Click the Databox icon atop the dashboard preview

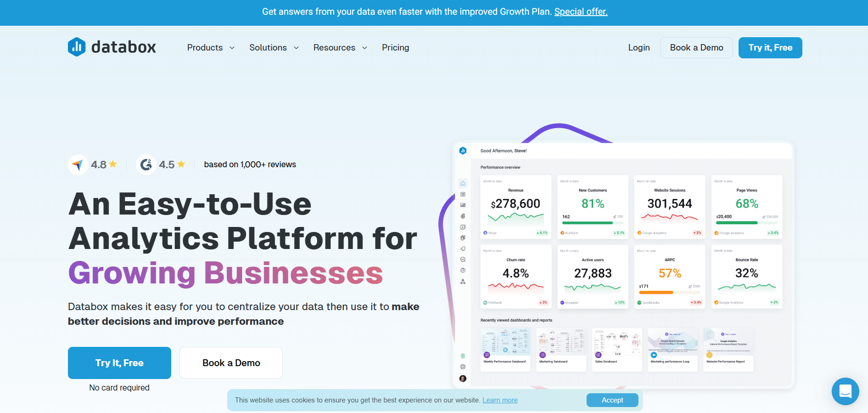click(463, 151)
